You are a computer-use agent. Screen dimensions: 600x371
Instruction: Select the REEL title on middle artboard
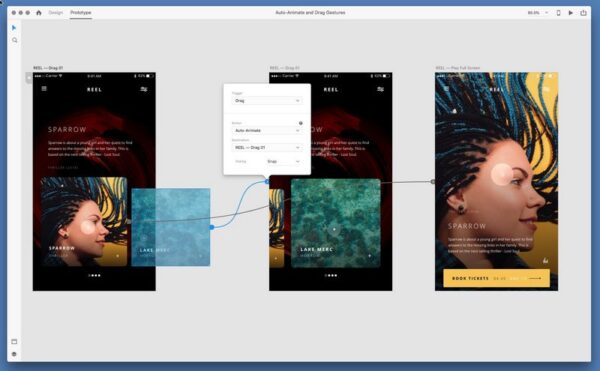click(331, 89)
